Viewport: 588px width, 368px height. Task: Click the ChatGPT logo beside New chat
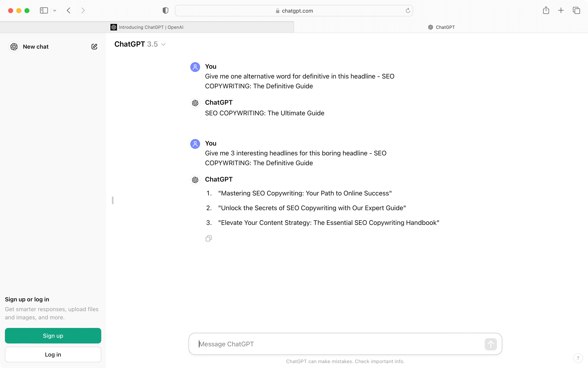pyautogui.click(x=14, y=47)
